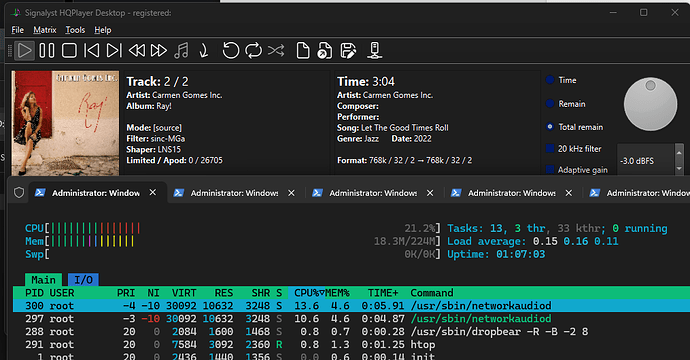Sort by the MEM% column header
Screen dimensions: 690x360
click(x=338, y=293)
